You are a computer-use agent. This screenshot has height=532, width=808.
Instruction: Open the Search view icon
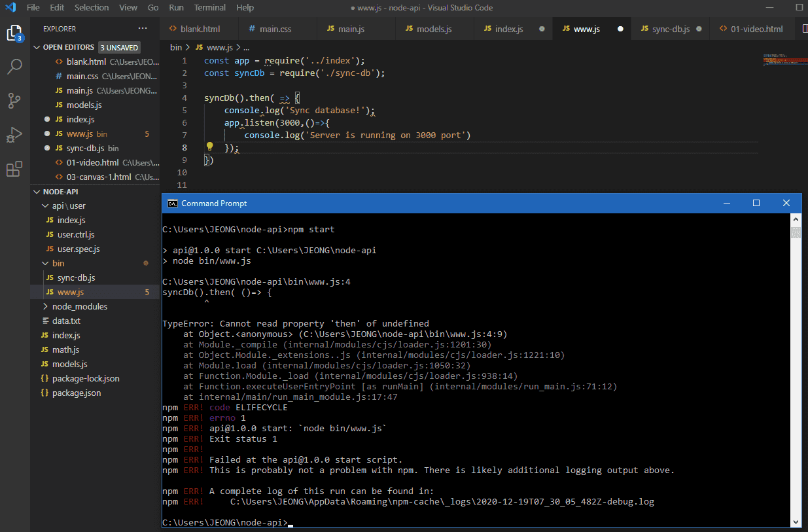14,67
